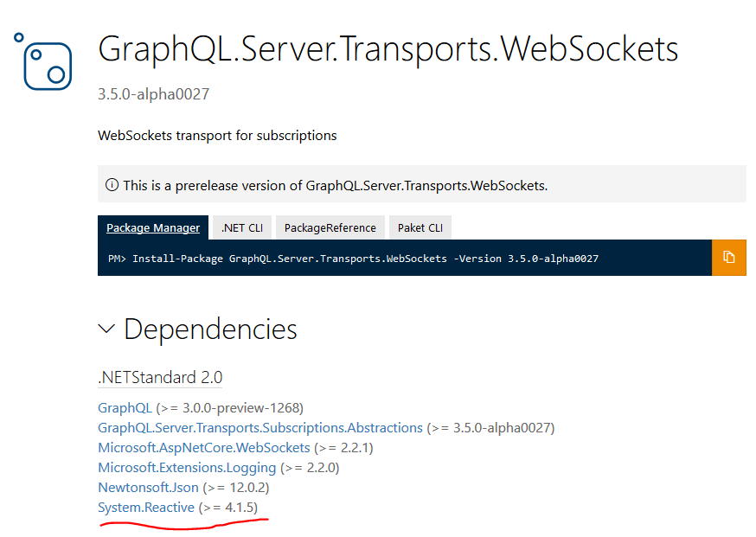Open the GraphQL dependency link

click(x=125, y=407)
